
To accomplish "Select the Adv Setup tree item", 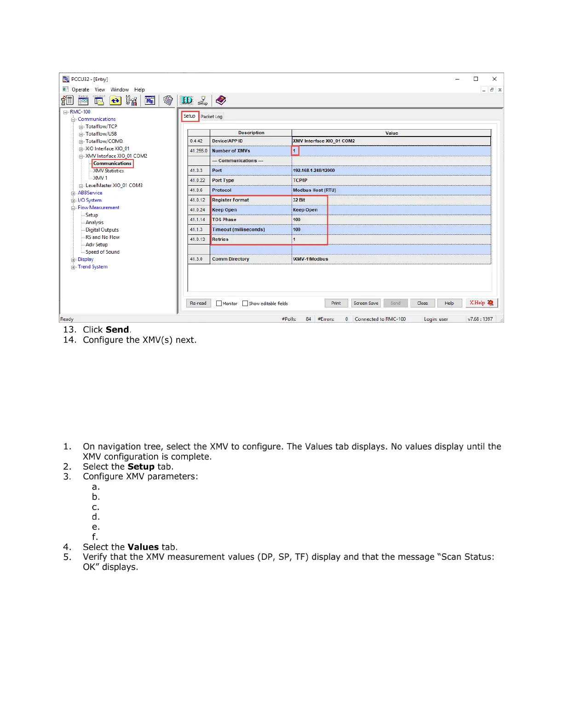I will 97,245.
